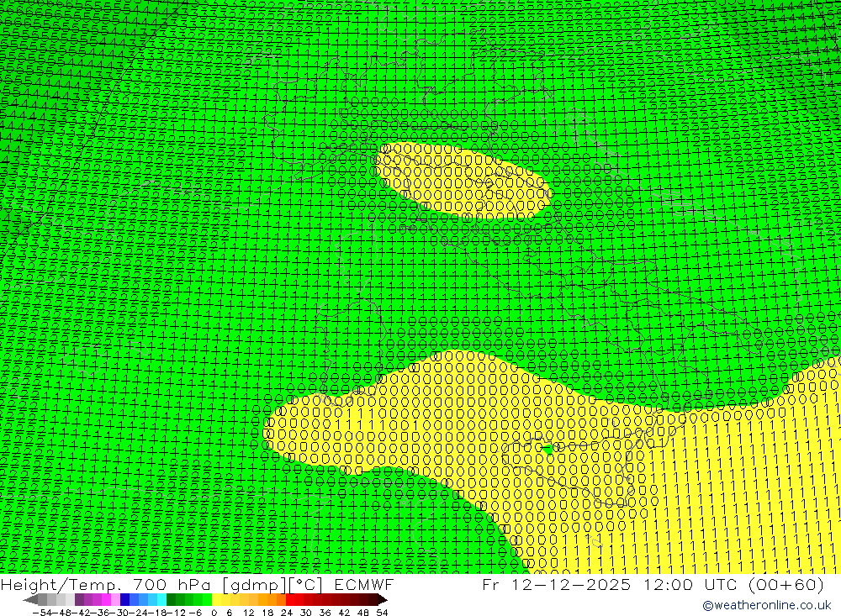
Task: Click the forecast date 'Fr 12-12-2025'
Action: [x=556, y=584]
